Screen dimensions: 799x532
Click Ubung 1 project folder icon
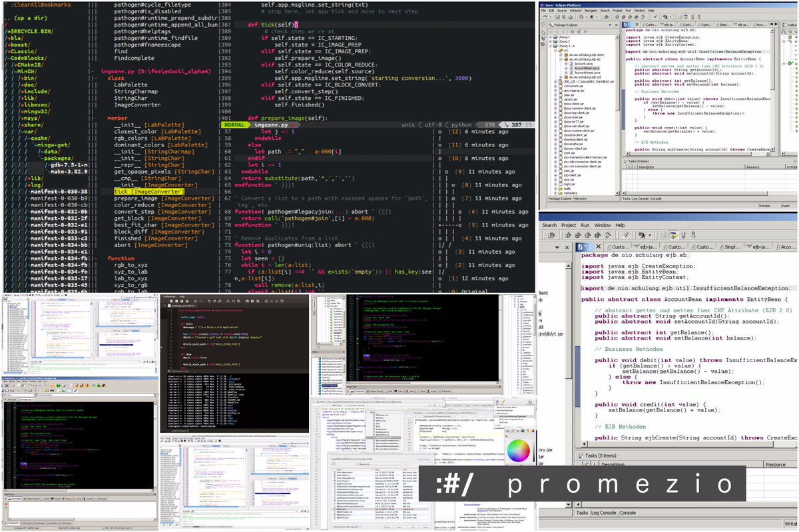[555, 37]
